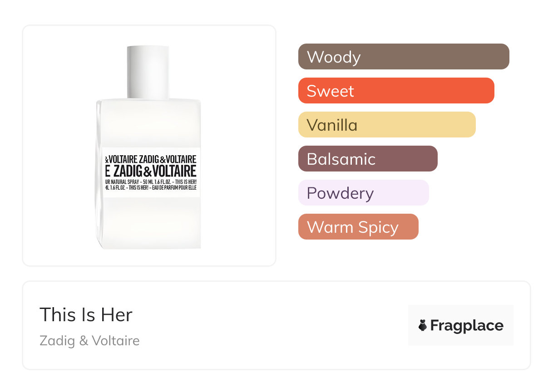Viewport: 553px width, 392px height.
Task: Click the white perfume bottle cap
Action: coord(148,72)
